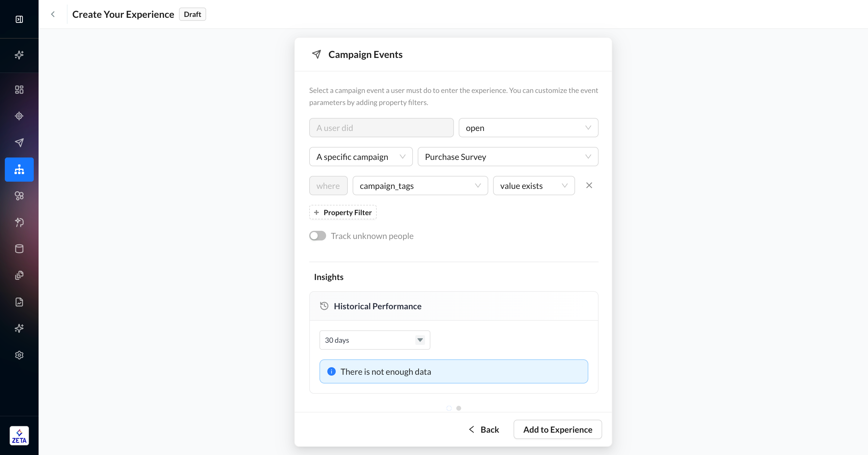Toggle Track unknown people switch

coord(317,236)
